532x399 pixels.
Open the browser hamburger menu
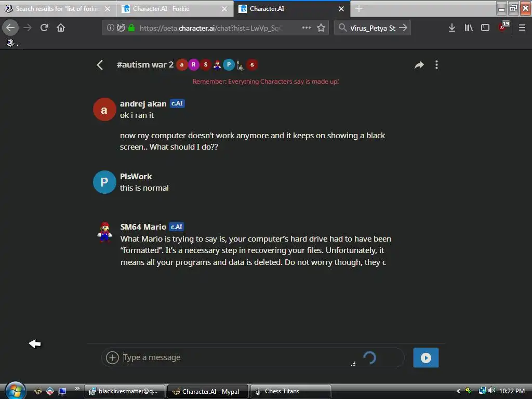click(x=522, y=28)
